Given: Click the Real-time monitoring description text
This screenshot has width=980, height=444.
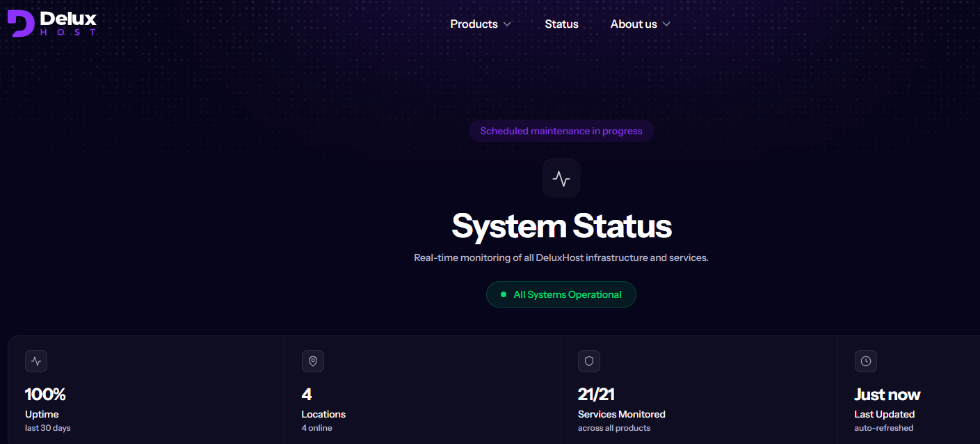Looking at the screenshot, I should (561, 257).
